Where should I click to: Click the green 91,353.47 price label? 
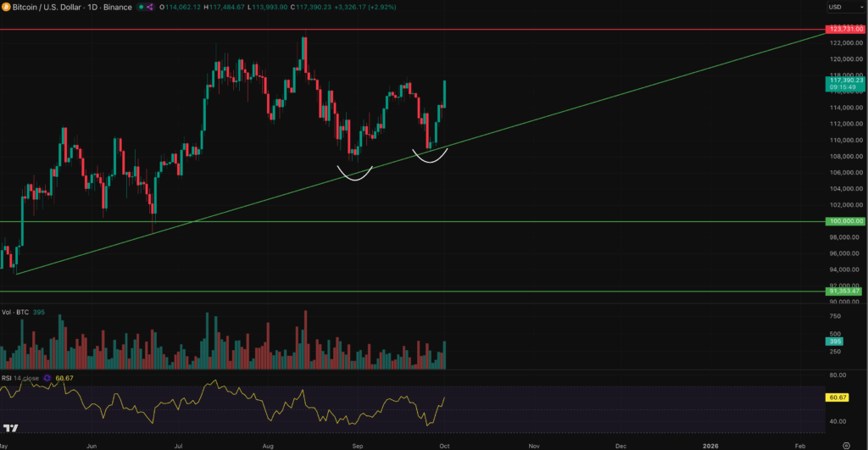843,292
